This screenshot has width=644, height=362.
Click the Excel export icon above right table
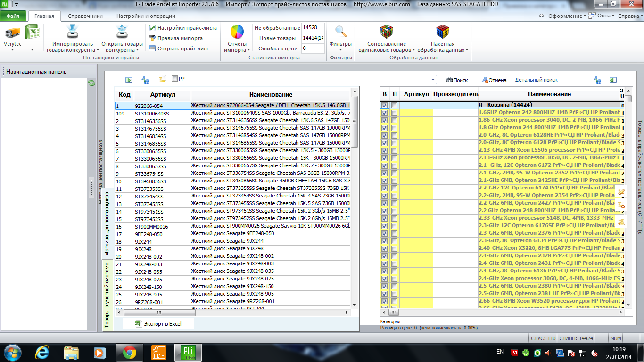pos(613,80)
